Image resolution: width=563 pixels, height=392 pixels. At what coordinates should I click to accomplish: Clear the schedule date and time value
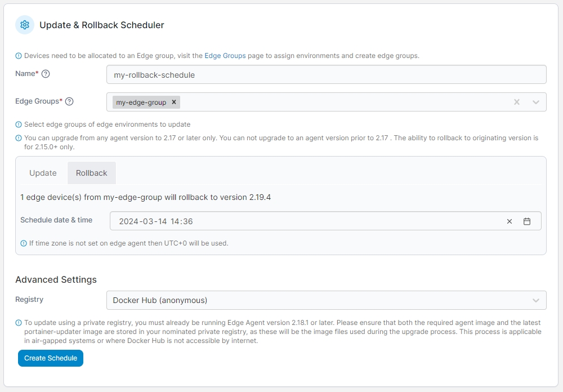[509, 221]
